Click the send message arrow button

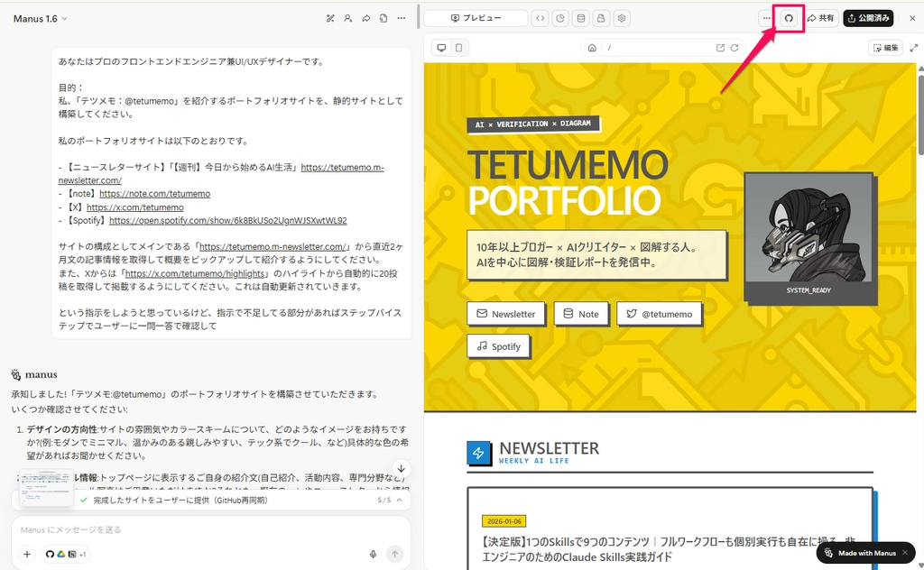[x=395, y=554]
